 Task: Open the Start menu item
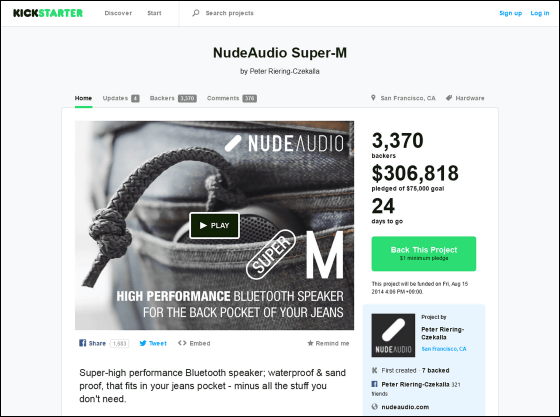click(x=154, y=13)
